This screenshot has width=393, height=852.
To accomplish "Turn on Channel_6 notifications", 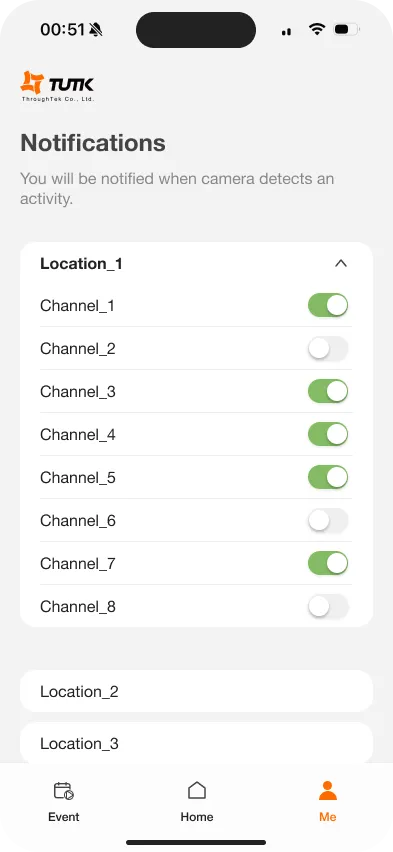I will pos(328,520).
